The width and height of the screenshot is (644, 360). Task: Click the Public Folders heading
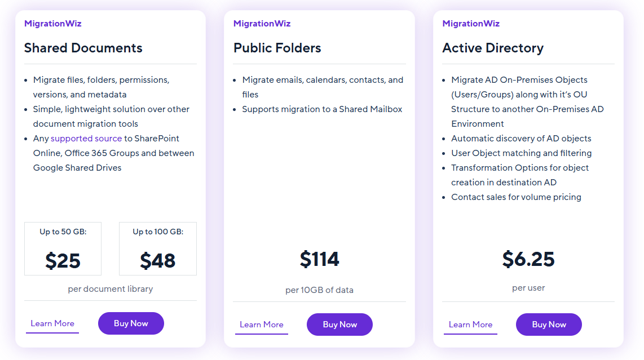point(277,48)
